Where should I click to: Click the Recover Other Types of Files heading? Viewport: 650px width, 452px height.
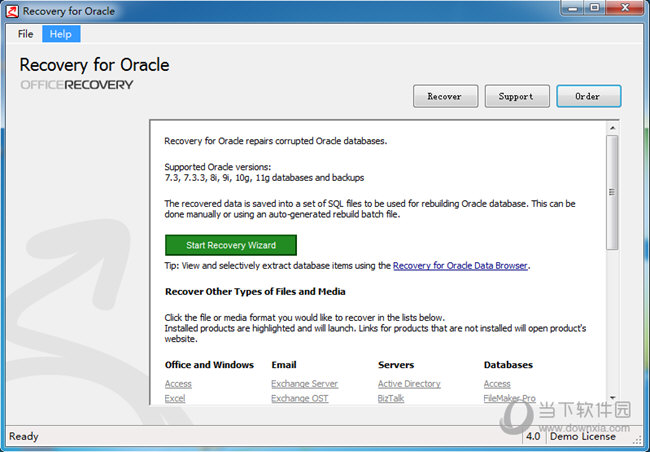255,292
